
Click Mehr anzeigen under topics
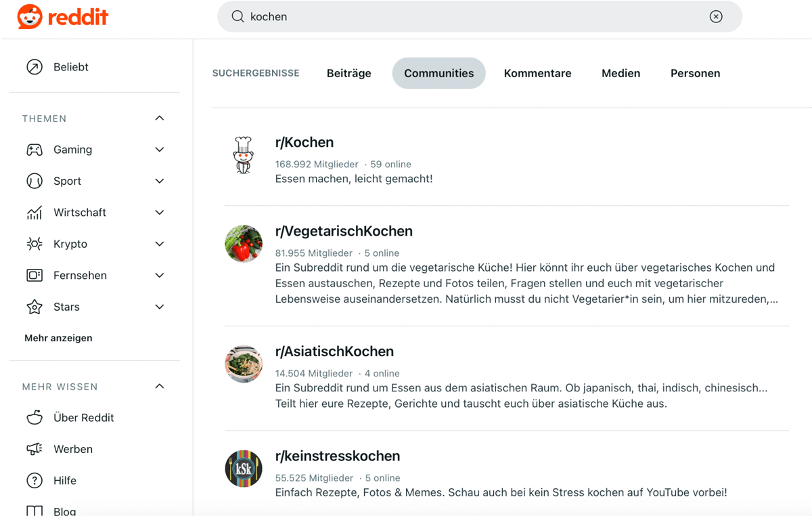point(58,338)
